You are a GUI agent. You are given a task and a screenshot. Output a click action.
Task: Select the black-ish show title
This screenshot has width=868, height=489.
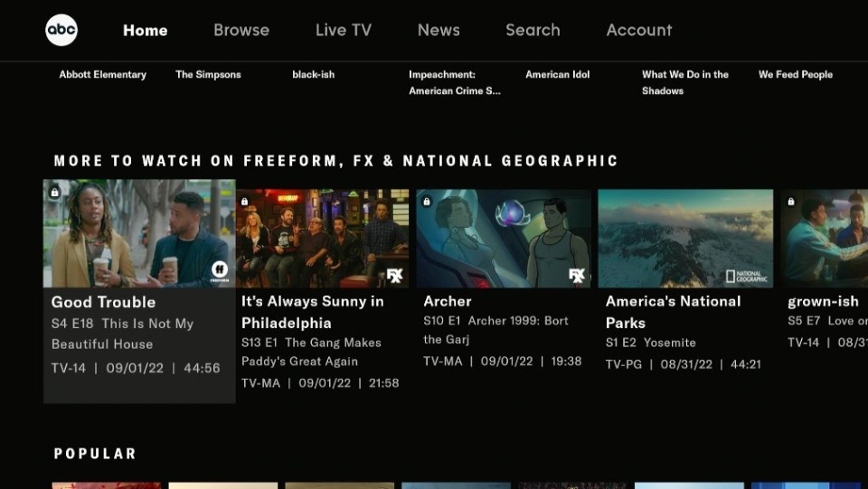pos(314,74)
